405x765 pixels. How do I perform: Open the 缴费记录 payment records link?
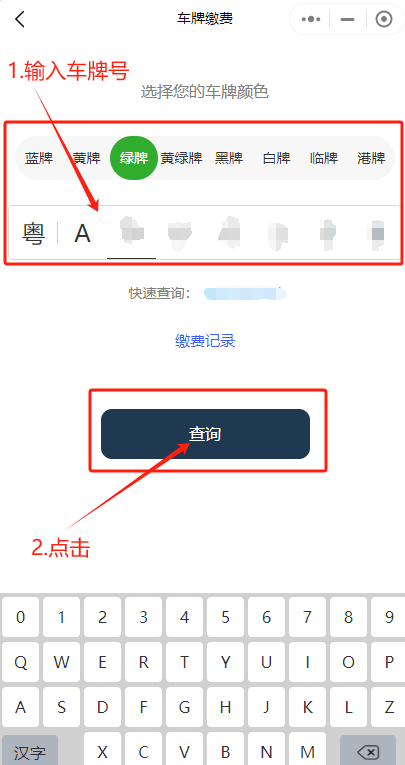tap(205, 341)
